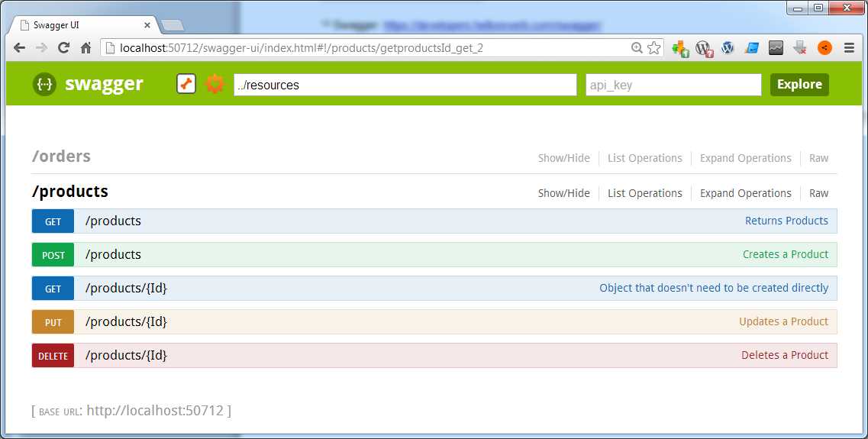Minimize the browser window

798,8
